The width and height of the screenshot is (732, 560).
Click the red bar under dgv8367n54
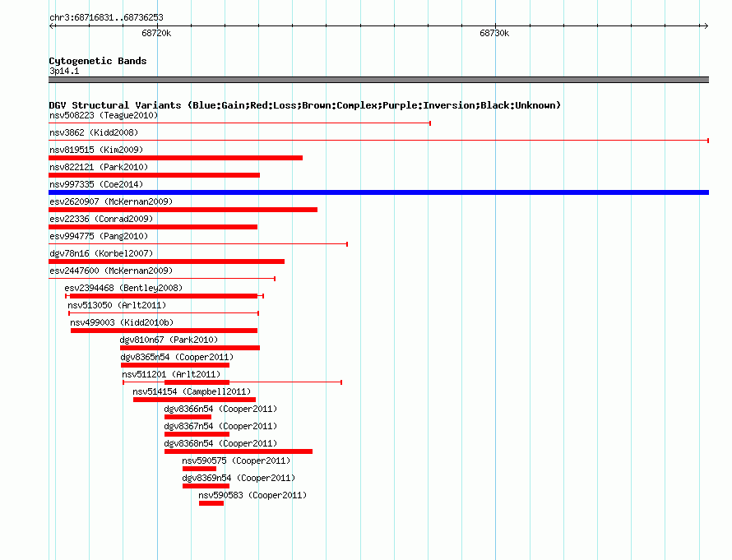(x=197, y=434)
